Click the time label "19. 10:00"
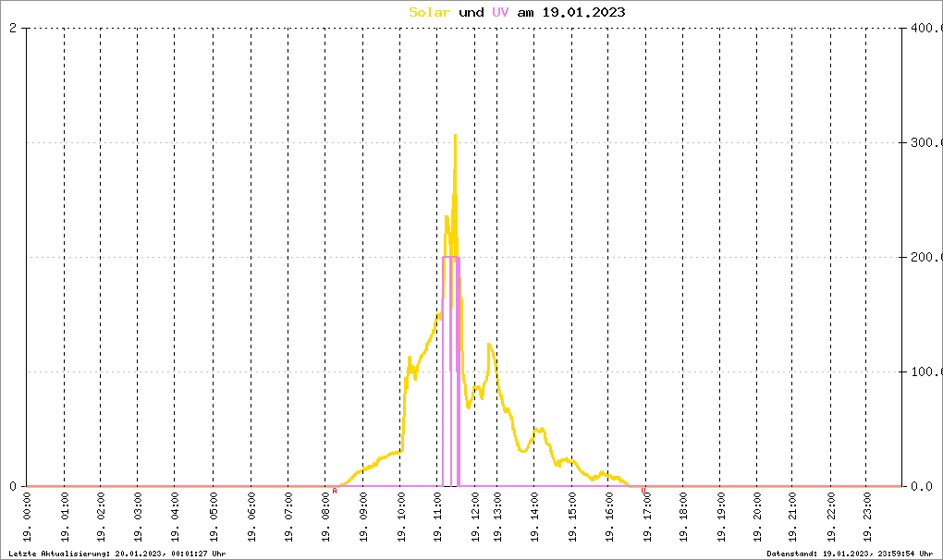Viewport: 943px width, 560px height. tap(401, 517)
